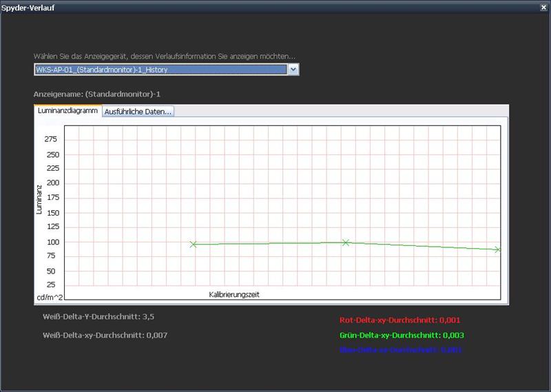The width and height of the screenshot is (551, 392).
Task: Click the last calibration point at right edge
Action: (x=497, y=249)
